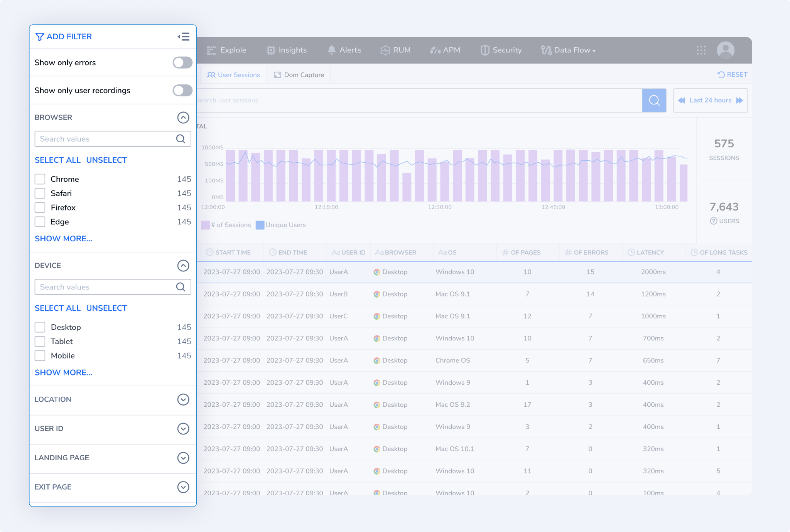Screen dimensions: 790x532
Task: Collapse the Device filter section
Action: click(x=183, y=265)
